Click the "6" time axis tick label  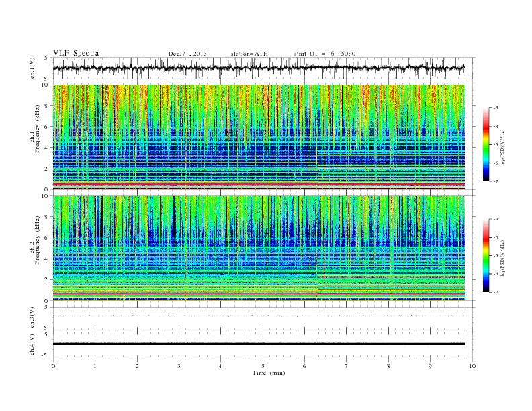click(304, 366)
